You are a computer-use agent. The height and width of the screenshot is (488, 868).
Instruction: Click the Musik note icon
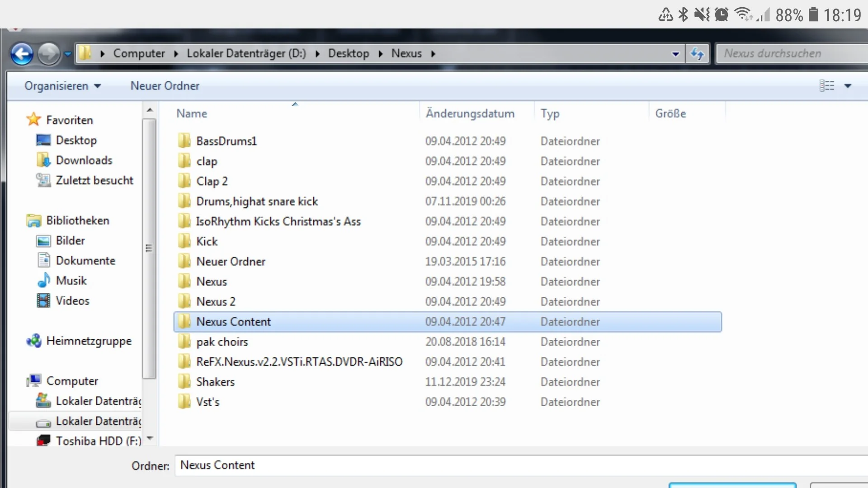tap(43, 280)
